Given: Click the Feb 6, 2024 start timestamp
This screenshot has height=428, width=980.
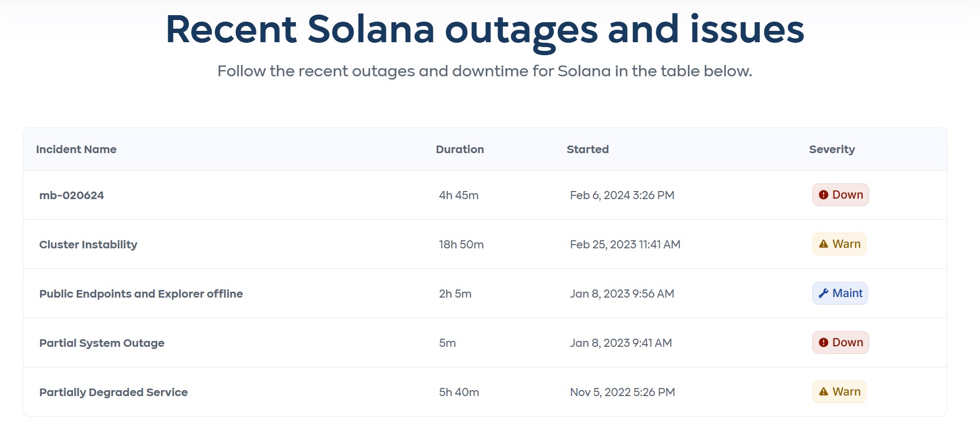Looking at the screenshot, I should [622, 195].
